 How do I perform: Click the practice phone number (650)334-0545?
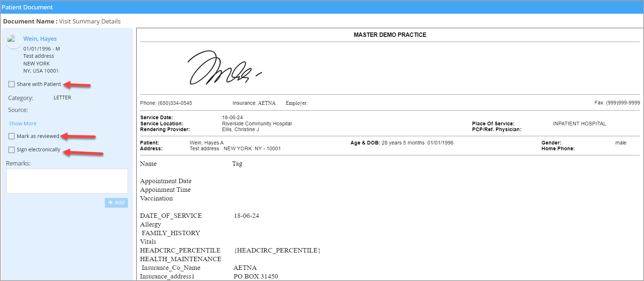[x=175, y=103]
